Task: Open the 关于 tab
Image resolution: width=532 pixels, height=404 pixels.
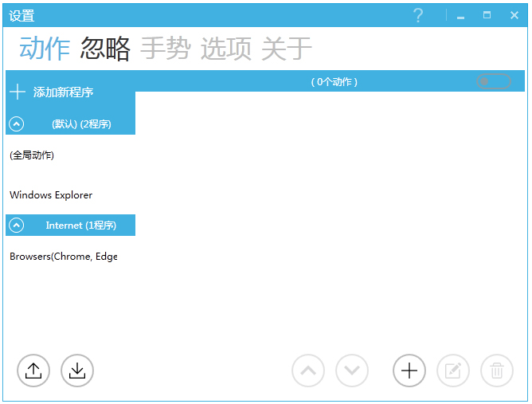Action: tap(287, 49)
